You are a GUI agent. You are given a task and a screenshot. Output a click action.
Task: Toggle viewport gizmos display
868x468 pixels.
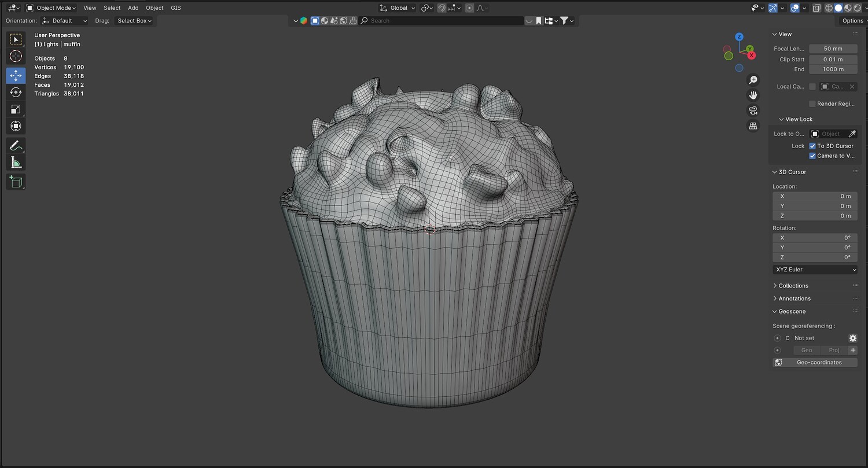click(774, 8)
